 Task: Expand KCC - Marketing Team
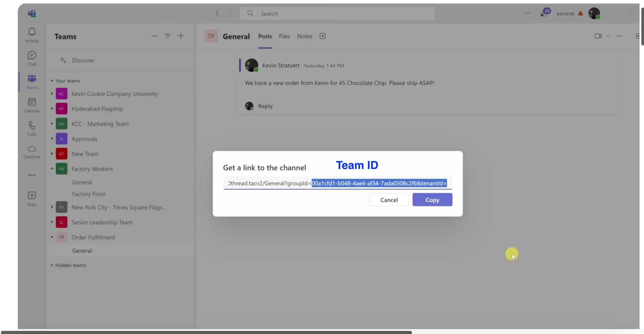point(52,124)
